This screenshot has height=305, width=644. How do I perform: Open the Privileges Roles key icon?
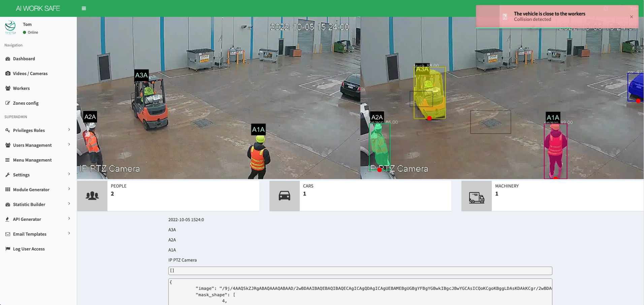[7, 130]
